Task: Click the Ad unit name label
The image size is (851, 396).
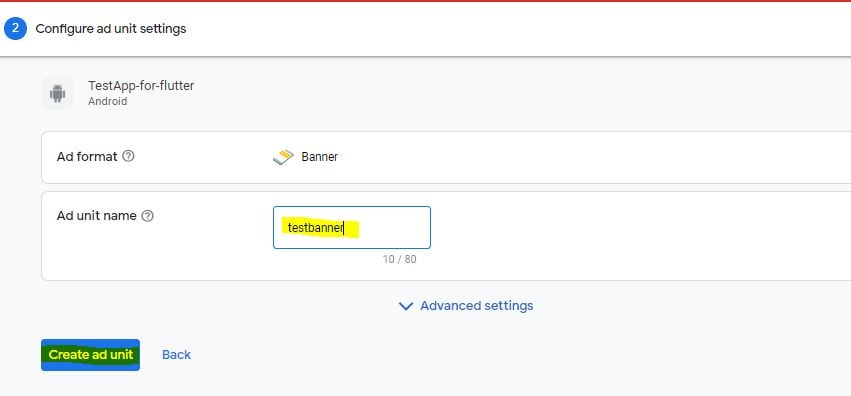Action: click(97, 216)
